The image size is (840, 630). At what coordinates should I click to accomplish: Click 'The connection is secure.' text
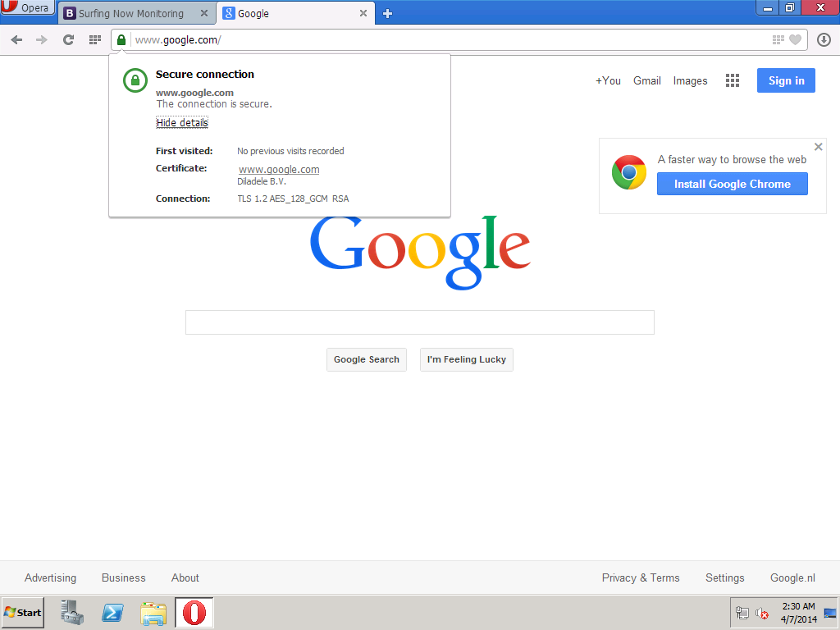point(214,104)
